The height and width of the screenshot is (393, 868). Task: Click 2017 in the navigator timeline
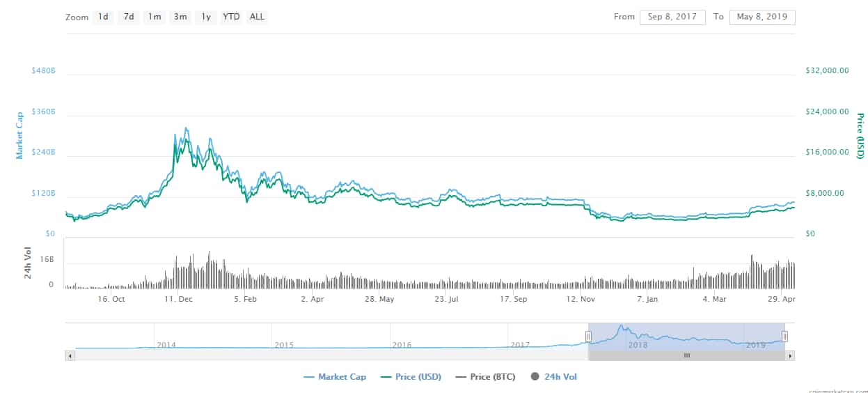click(x=520, y=345)
